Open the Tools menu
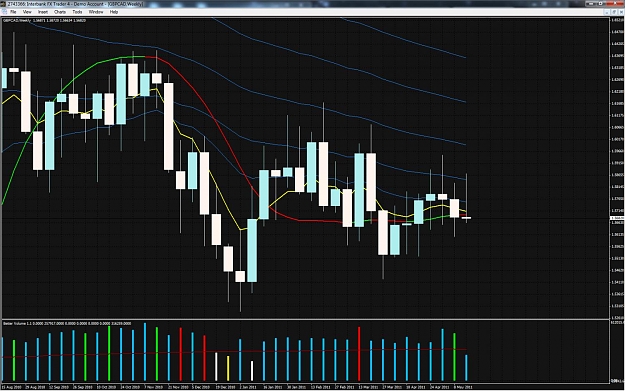The width and height of the screenshot is (625, 391). point(77,12)
